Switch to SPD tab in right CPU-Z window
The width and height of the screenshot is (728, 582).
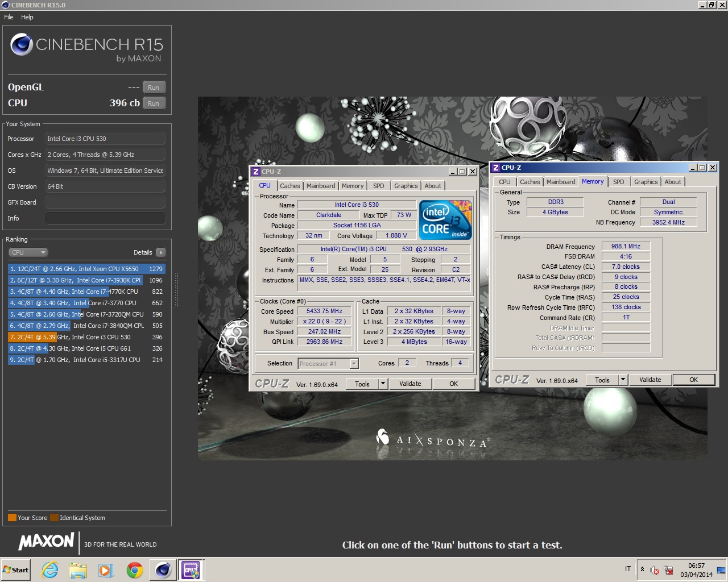(x=619, y=182)
